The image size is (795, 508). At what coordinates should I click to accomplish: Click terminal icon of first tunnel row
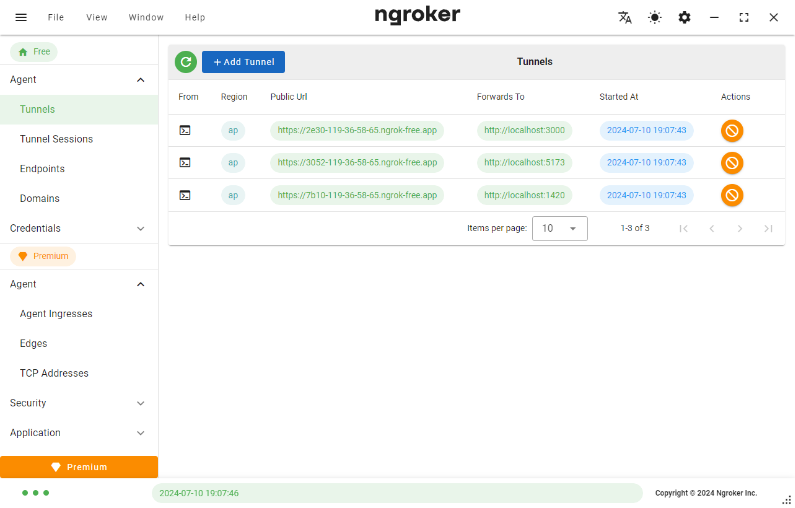(x=184, y=130)
